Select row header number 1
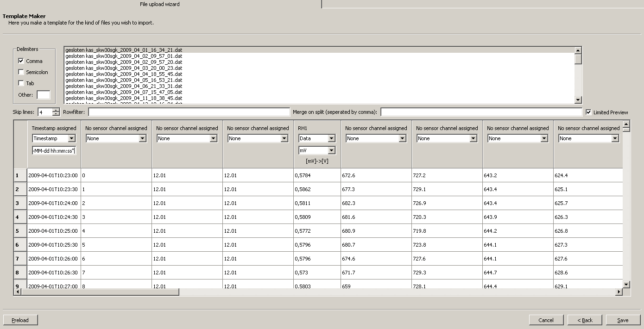This screenshot has height=329, width=644. coord(20,175)
